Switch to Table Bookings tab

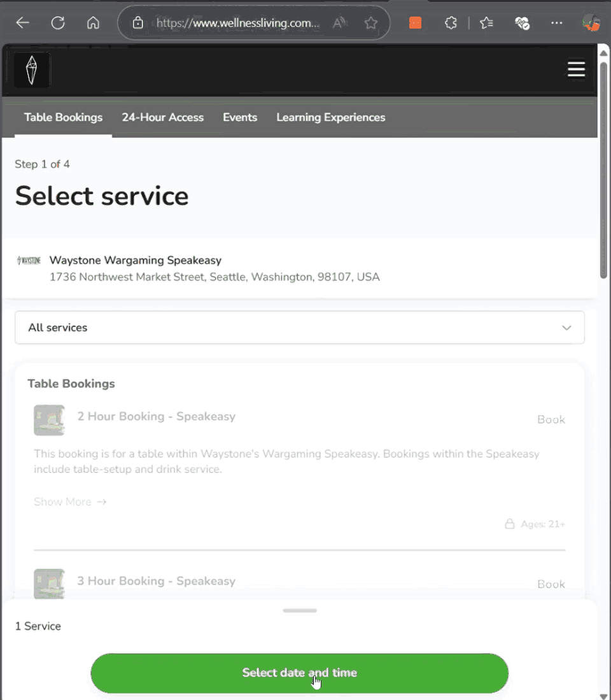tap(63, 118)
